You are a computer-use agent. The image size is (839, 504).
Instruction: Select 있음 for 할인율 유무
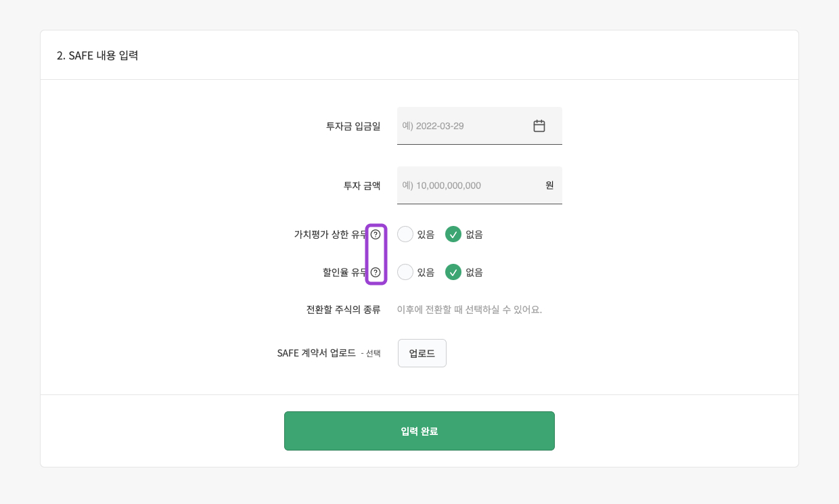[x=405, y=272]
